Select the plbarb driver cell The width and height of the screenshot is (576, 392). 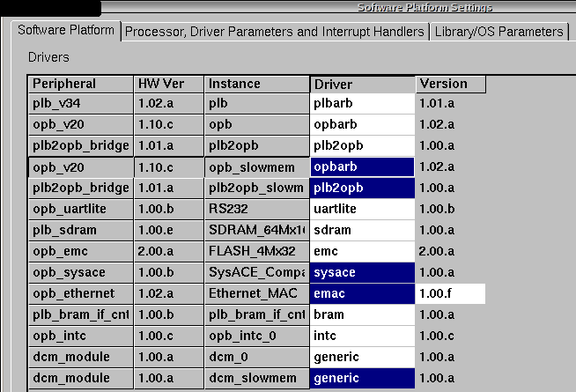[x=362, y=104]
